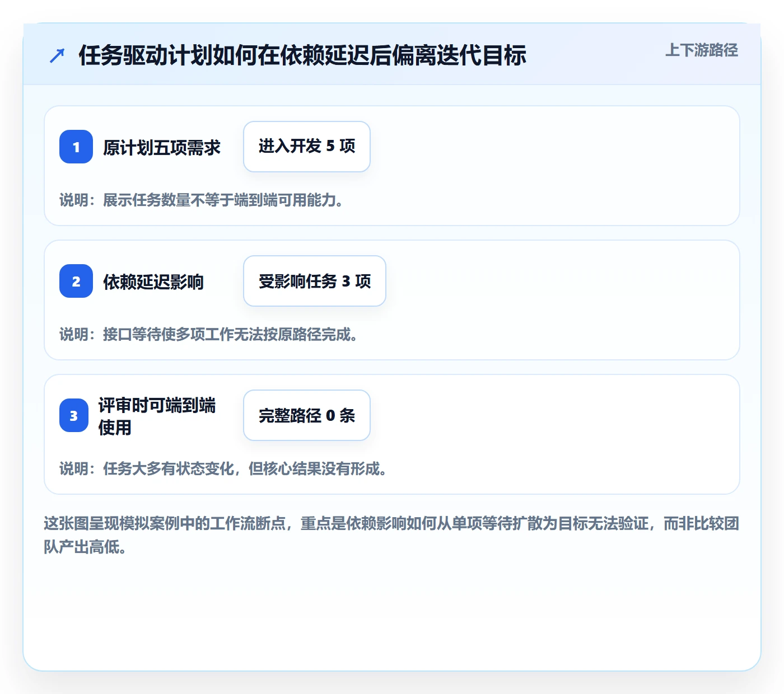This screenshot has height=694, width=784.
Task: Click the title 任务驱动计划如何在依赖延迟后偏离迭代目标
Action: pos(302,55)
